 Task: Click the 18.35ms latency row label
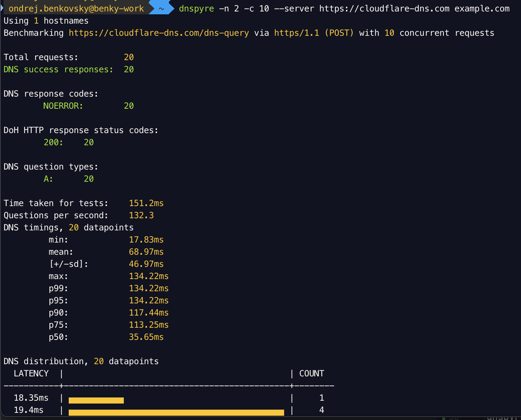click(x=31, y=398)
